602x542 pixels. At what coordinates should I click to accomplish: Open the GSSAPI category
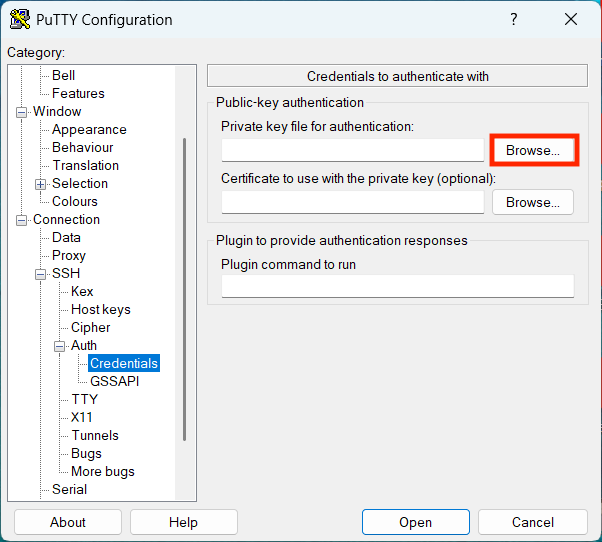click(x=114, y=381)
